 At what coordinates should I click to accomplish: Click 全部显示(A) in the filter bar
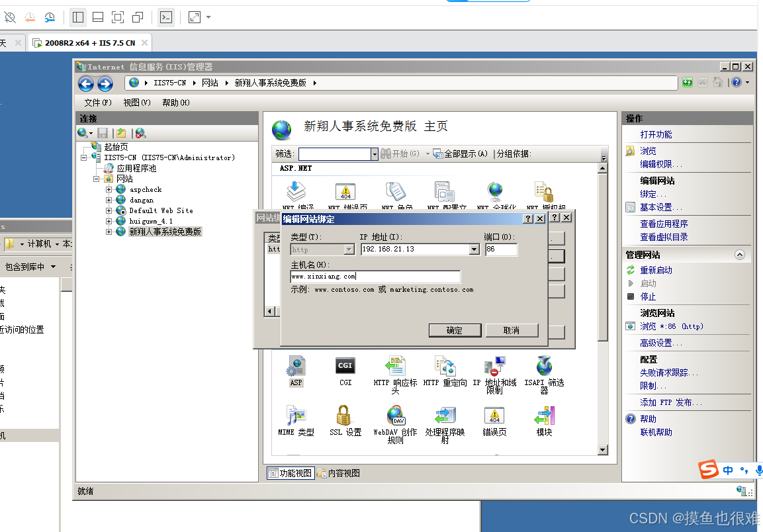[x=461, y=154]
